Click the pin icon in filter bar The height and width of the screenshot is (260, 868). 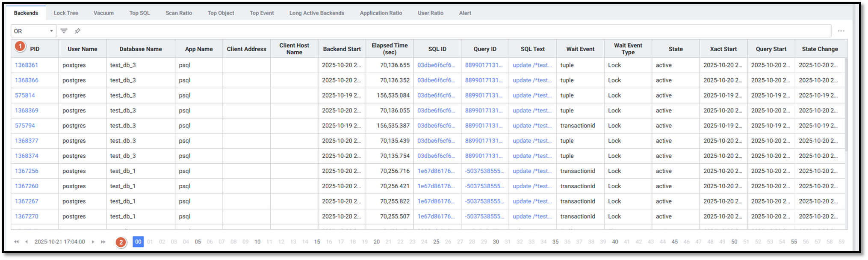[77, 31]
